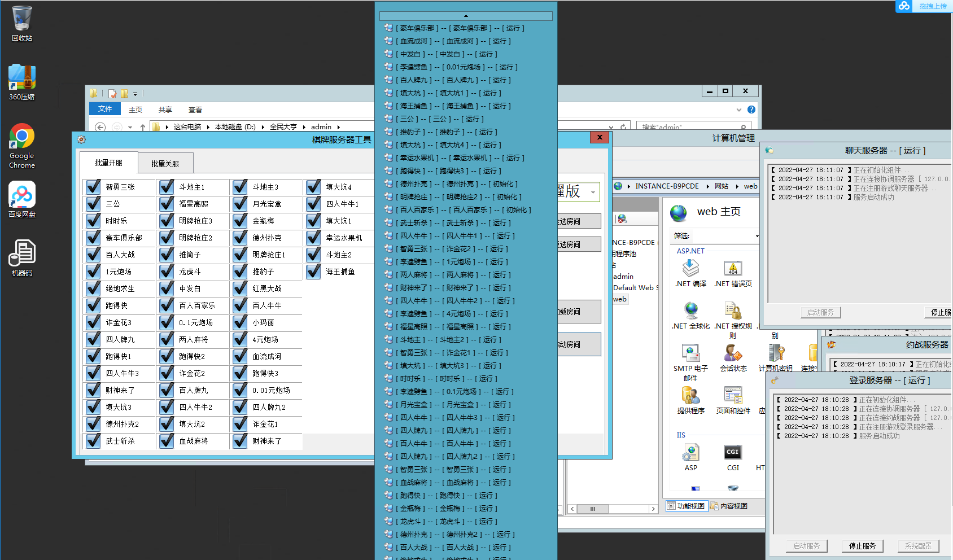
Task: Open the 文件 menu in File Explorer
Action: tap(105, 109)
